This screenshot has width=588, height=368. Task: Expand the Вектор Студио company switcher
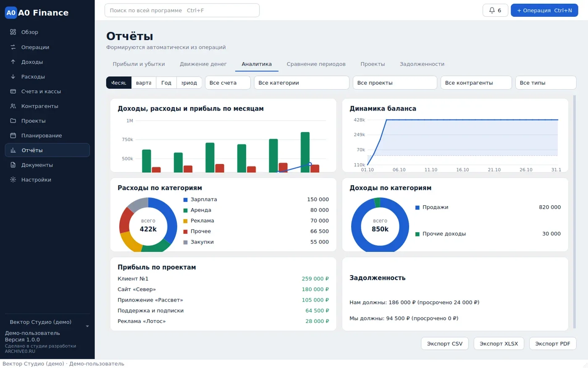pos(47,322)
